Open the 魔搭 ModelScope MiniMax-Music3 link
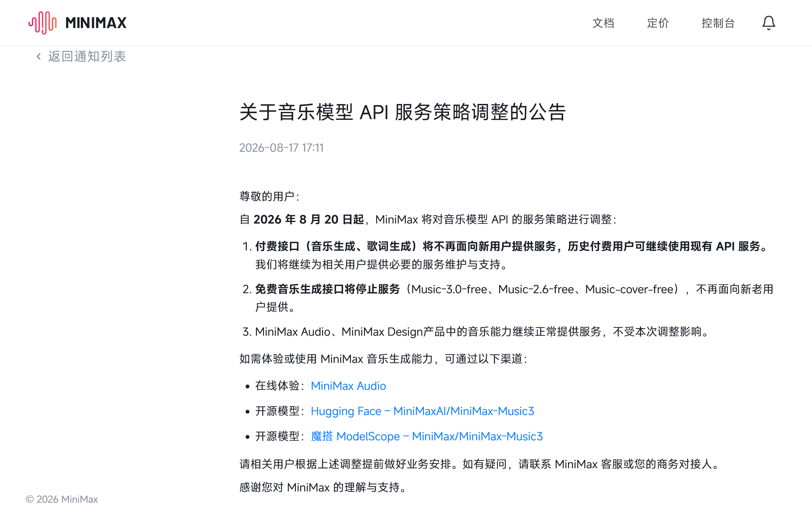This screenshot has width=812, height=518. point(426,436)
